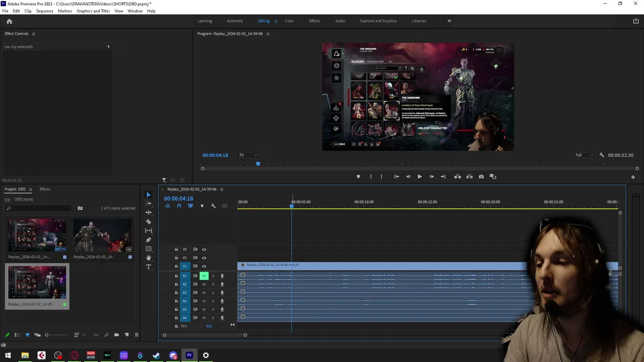Add a marker in the timeline

coord(202,206)
